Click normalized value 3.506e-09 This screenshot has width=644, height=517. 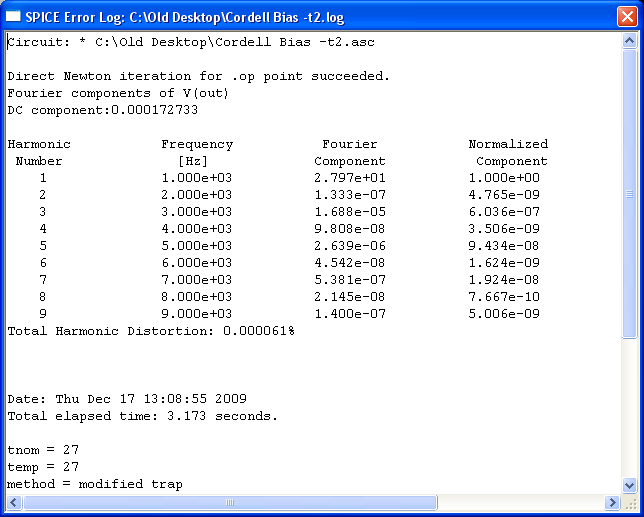point(504,229)
